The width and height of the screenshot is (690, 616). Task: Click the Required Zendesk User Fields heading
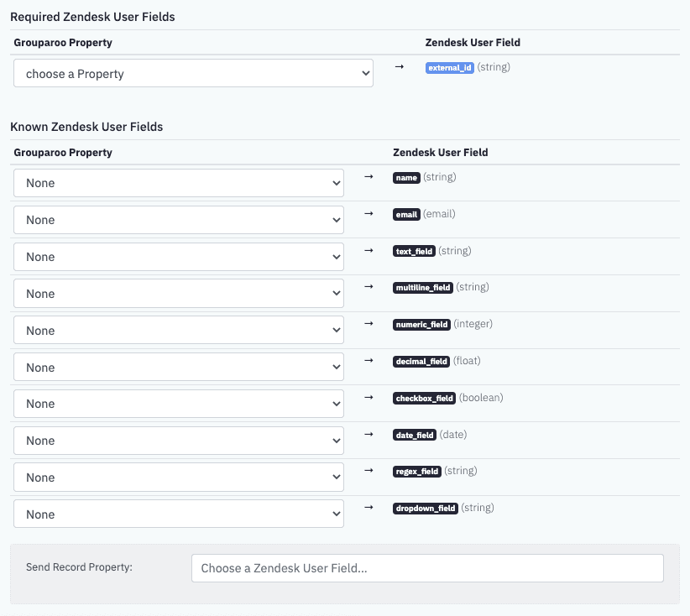tap(92, 17)
